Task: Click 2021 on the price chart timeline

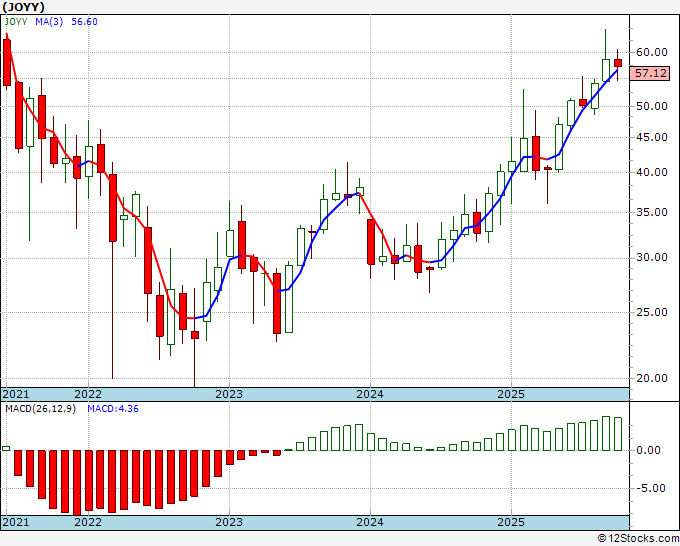Action: tap(16, 394)
